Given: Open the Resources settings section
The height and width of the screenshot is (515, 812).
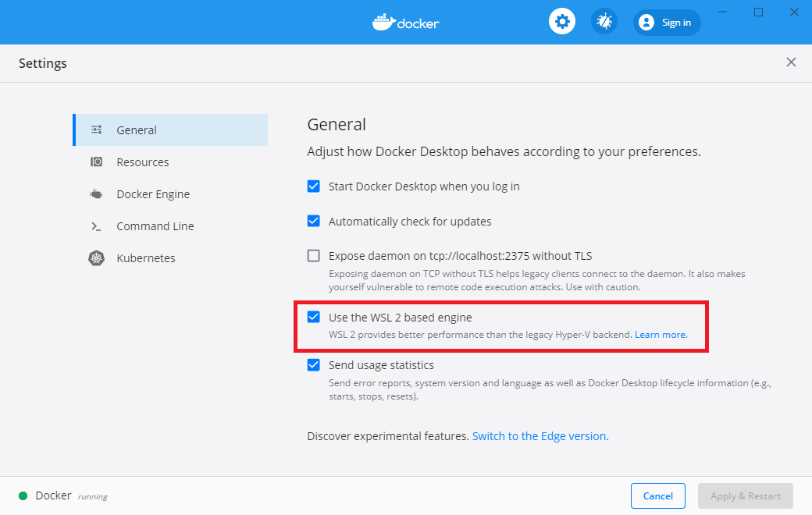Looking at the screenshot, I should click(170, 162).
